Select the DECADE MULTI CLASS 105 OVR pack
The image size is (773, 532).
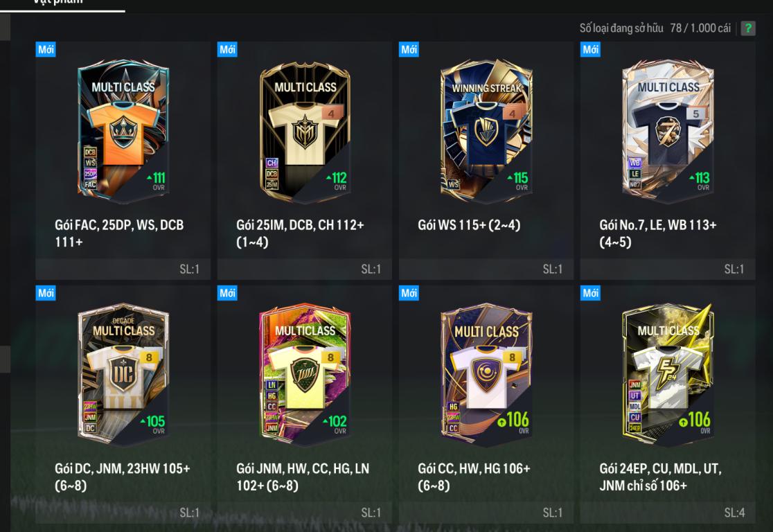tap(123, 375)
